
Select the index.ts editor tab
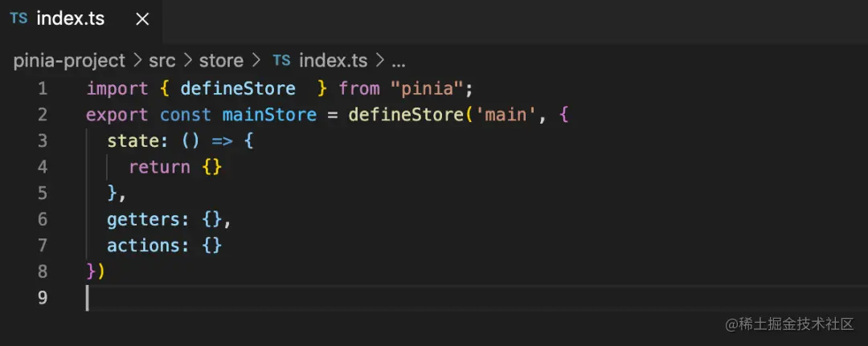(x=81, y=20)
